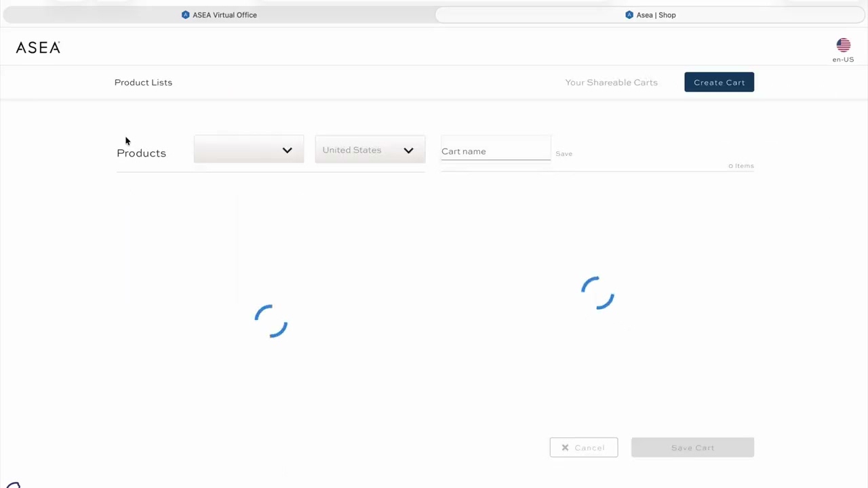Open Product Lists
This screenshot has height=488, width=868.
[143, 82]
